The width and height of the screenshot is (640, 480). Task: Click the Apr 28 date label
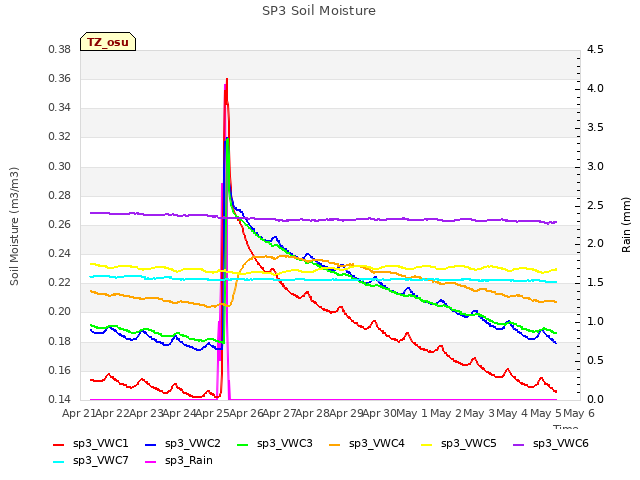pyautogui.click(x=313, y=414)
